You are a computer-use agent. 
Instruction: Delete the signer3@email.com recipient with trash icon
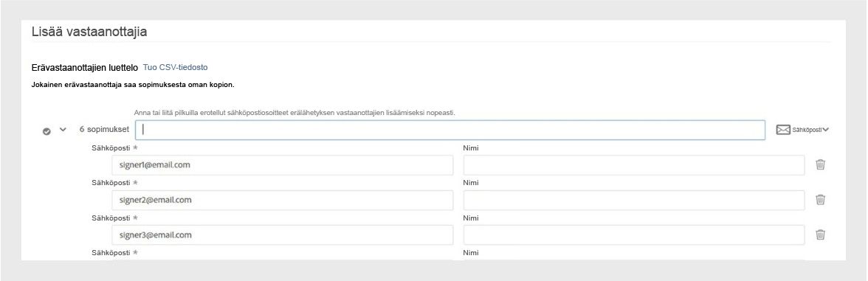tap(821, 235)
